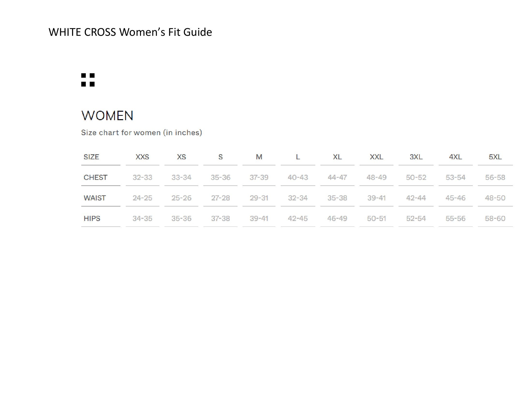This screenshot has height=411, width=532.
Task: Click hips measurement 50-51 for size XXL
Action: (376, 218)
